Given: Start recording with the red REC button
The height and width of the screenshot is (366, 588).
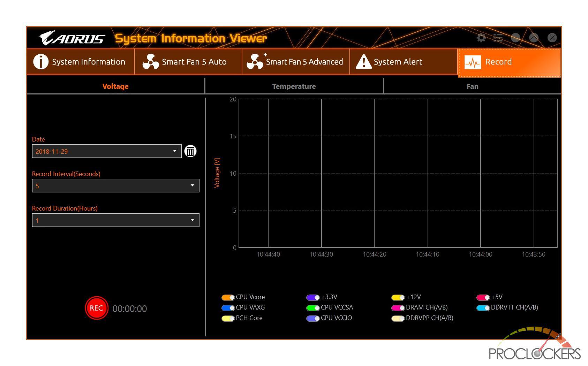Looking at the screenshot, I should point(97,308).
